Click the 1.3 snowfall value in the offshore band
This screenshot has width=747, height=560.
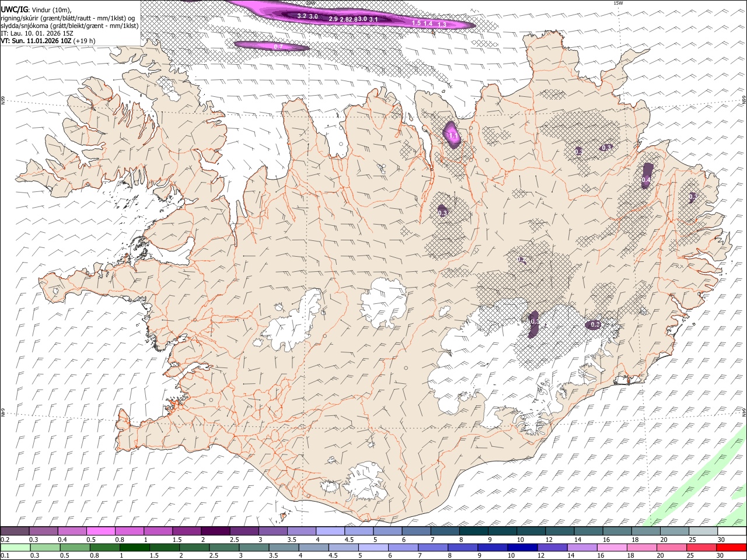442,24
